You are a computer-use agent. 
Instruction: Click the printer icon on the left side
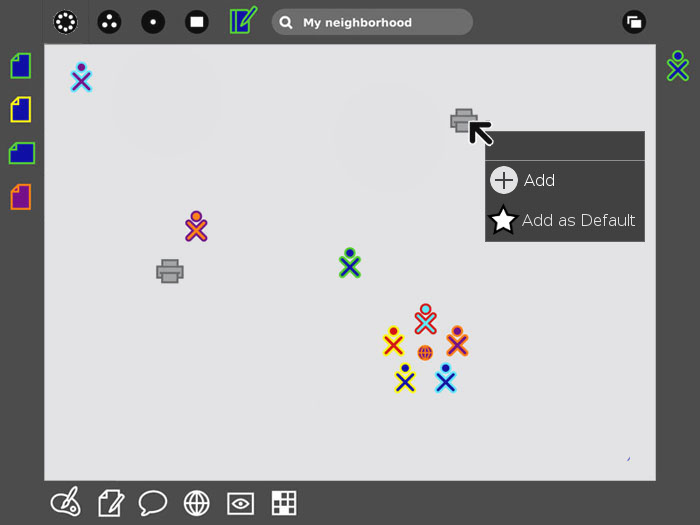point(170,271)
